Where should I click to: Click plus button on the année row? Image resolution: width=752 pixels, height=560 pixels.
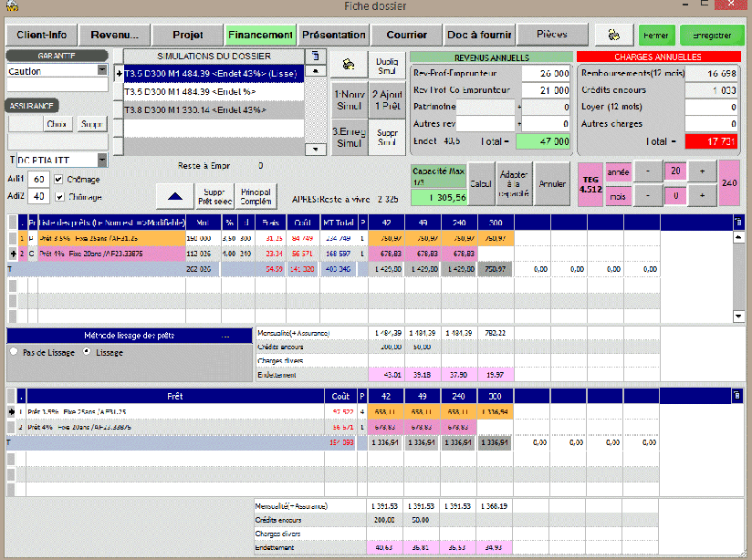(703, 171)
